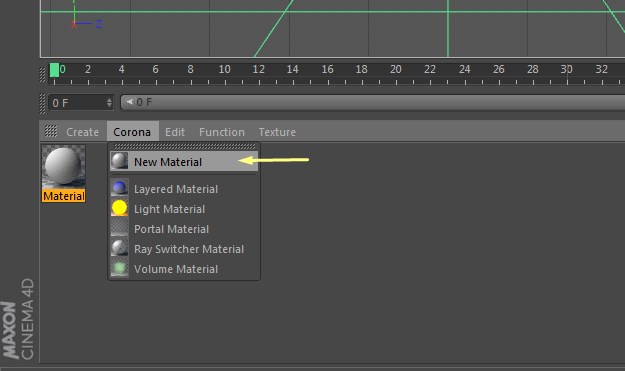Click the New Material sphere icon
The image size is (625, 371).
point(119,161)
